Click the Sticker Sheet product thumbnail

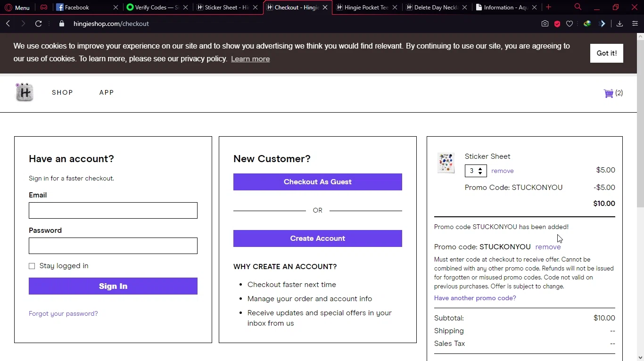pos(446,163)
